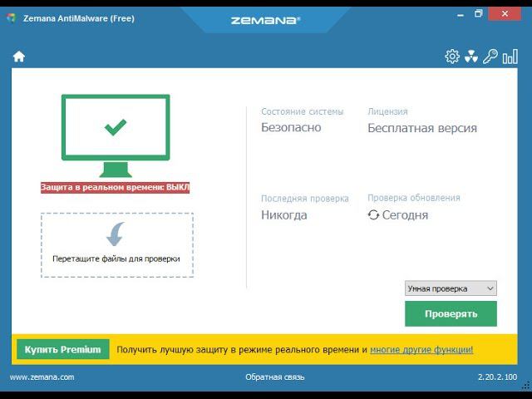Viewport: 532px width, 399px height.
Task: Open the license key icon
Action: click(x=490, y=57)
